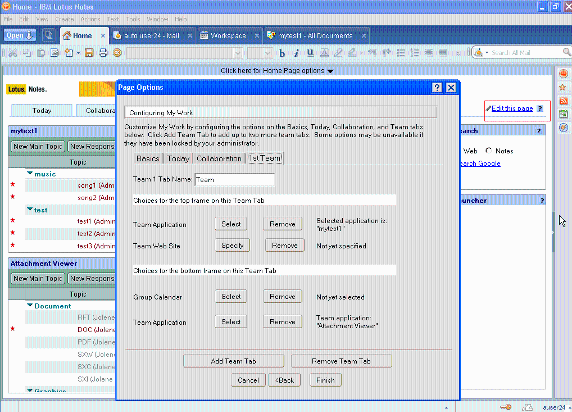Click the green calendar sidebar icon
Viewport: 572px width, 412px height.
click(x=564, y=114)
